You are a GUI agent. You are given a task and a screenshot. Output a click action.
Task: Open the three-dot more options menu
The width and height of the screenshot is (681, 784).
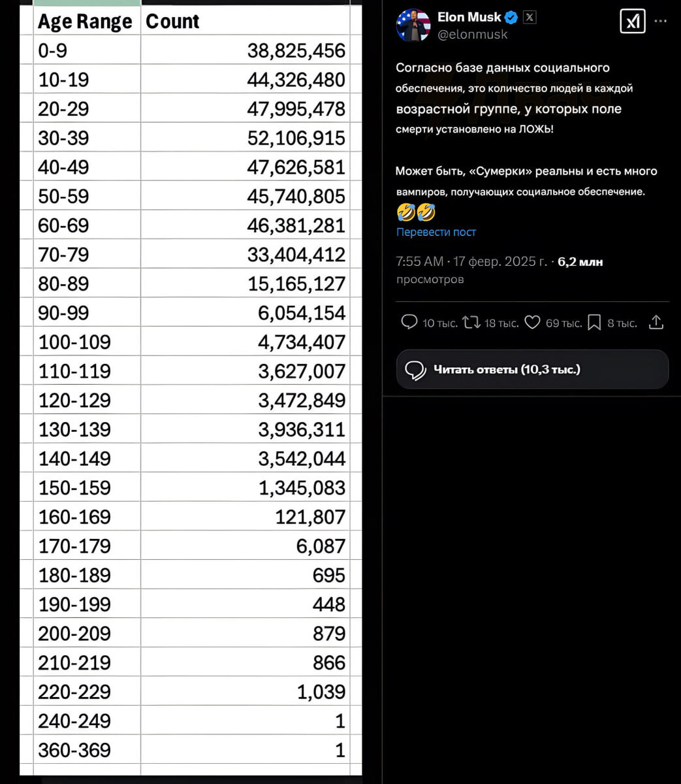[x=661, y=21]
